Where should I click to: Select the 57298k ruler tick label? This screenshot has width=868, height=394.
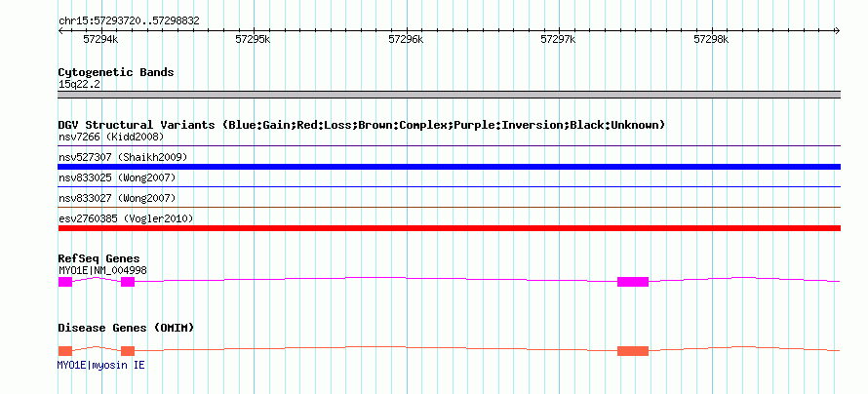pyautogui.click(x=711, y=39)
